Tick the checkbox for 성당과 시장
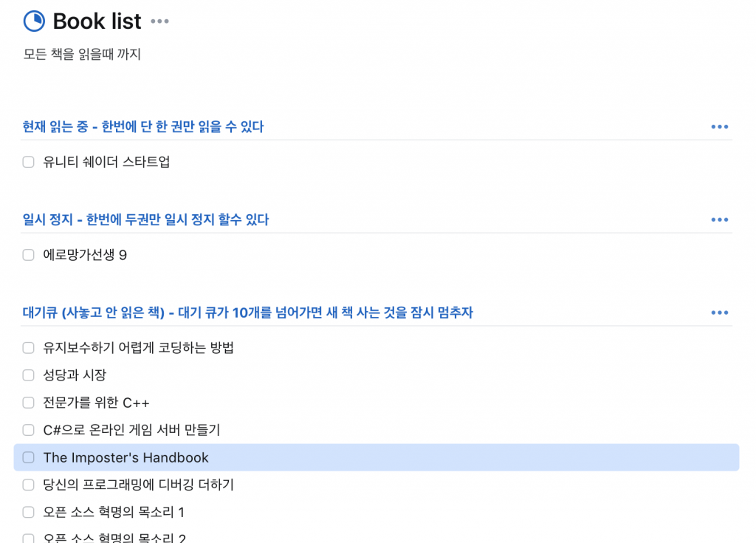The height and width of the screenshot is (543, 756). [29, 375]
